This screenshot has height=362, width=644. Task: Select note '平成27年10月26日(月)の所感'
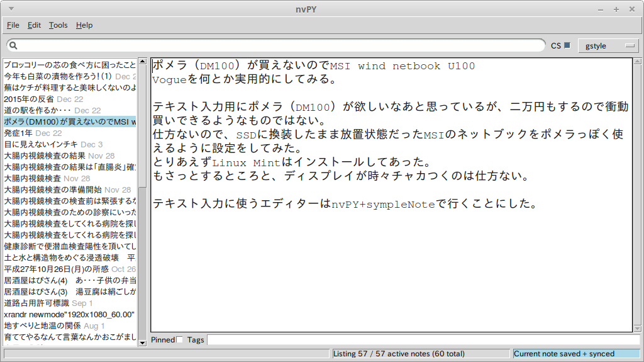click(x=70, y=269)
